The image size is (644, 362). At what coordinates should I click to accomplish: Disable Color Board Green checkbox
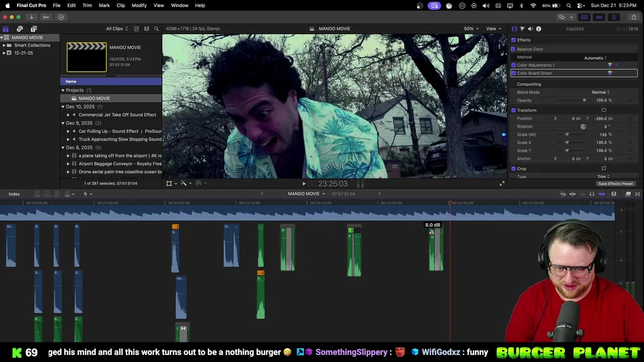[x=513, y=73]
